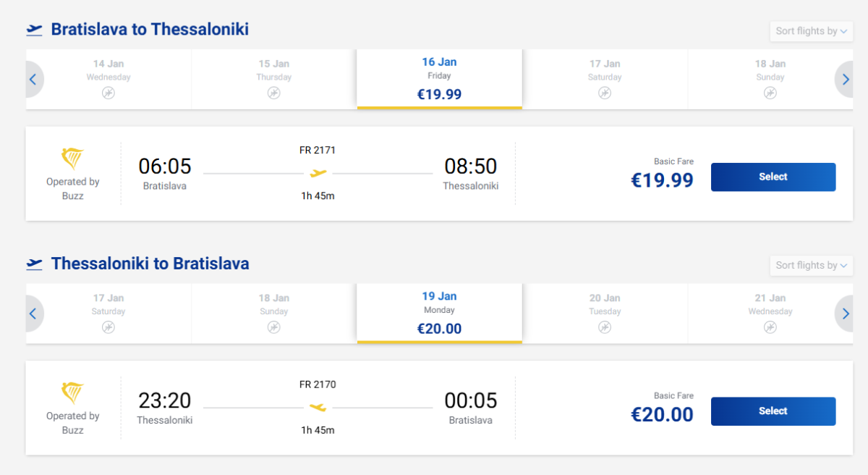Click the yellow plane icon under FR 2170

pyautogui.click(x=318, y=407)
